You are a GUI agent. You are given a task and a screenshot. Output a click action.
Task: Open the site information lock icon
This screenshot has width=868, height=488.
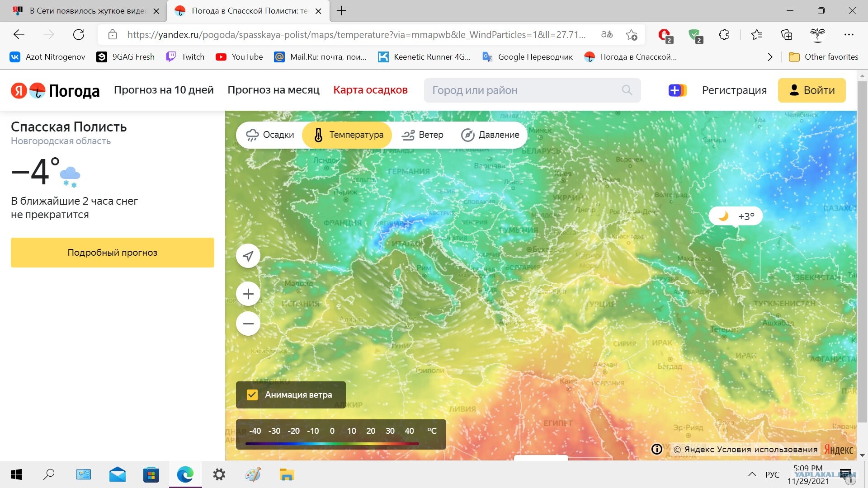pos(113,34)
